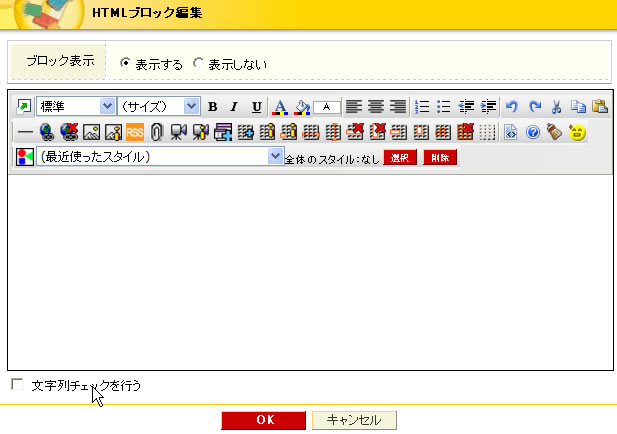617x434 pixels.
Task: Click the キャンセル button
Action: [354, 420]
